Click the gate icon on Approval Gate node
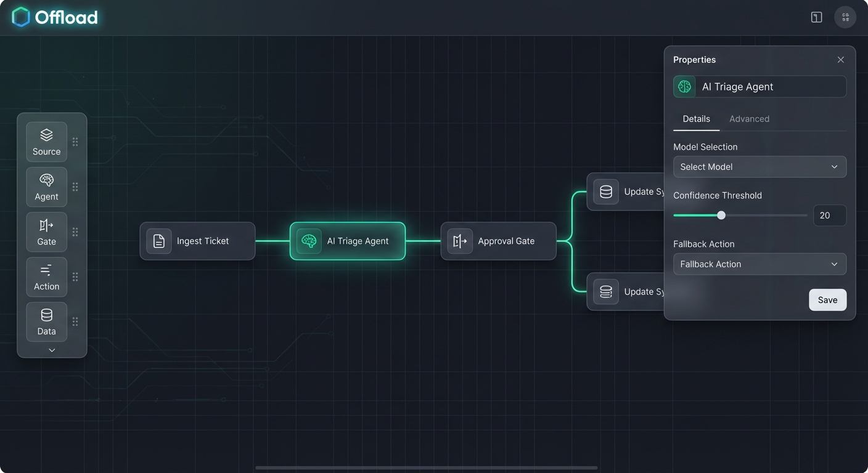868x473 pixels. (x=459, y=241)
